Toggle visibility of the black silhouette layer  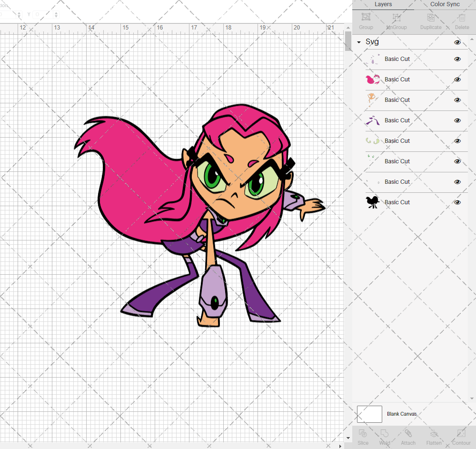(457, 202)
